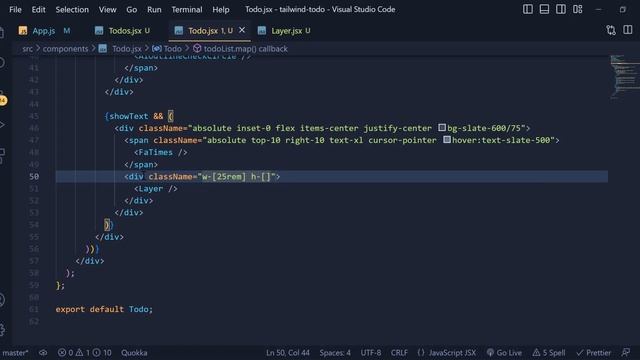
Task: Open source control changes for file
Action: 611,30
